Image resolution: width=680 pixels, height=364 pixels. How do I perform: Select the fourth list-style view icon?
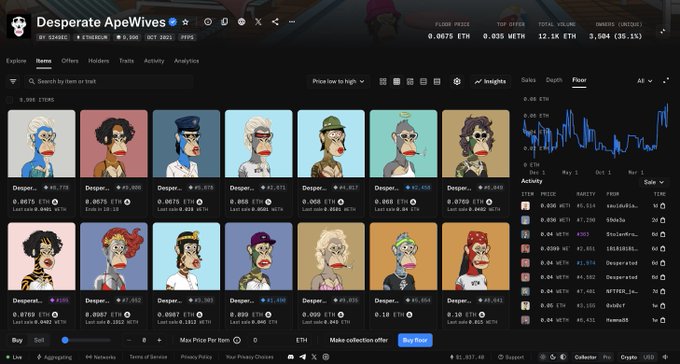click(423, 82)
